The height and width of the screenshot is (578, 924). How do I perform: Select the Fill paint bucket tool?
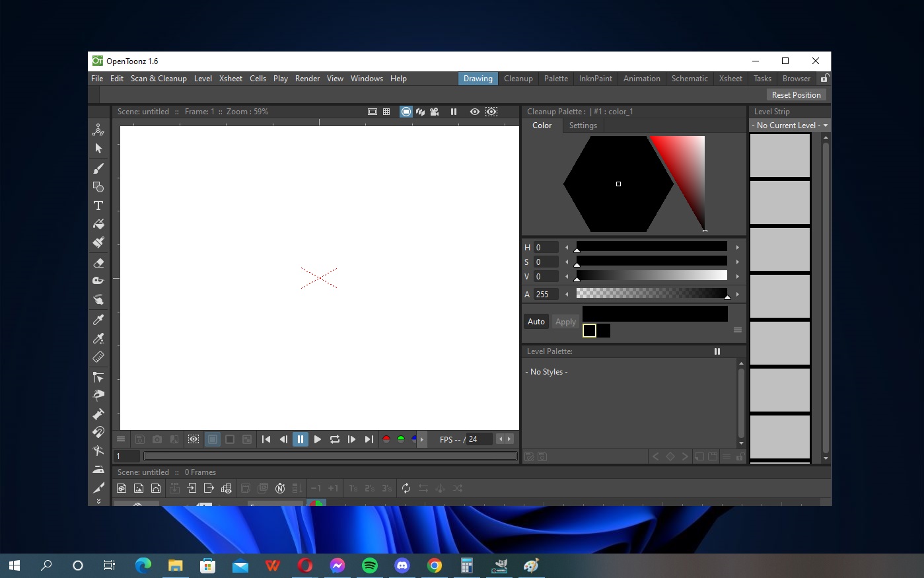click(98, 224)
